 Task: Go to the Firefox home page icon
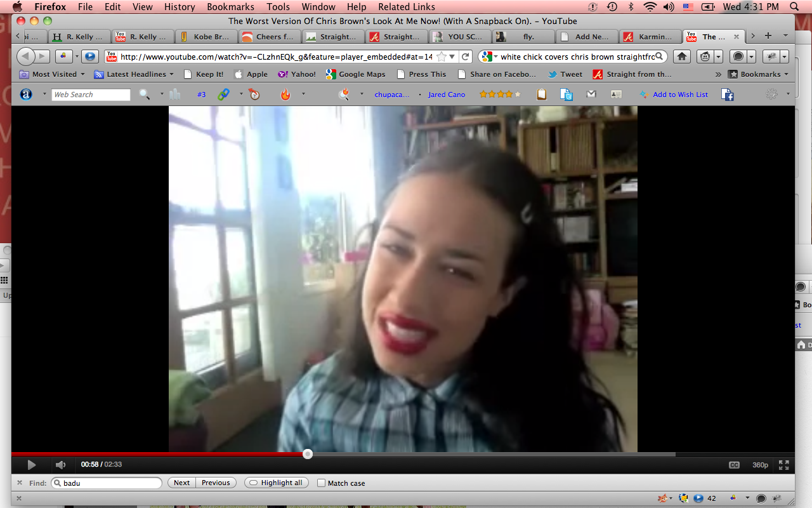click(681, 57)
